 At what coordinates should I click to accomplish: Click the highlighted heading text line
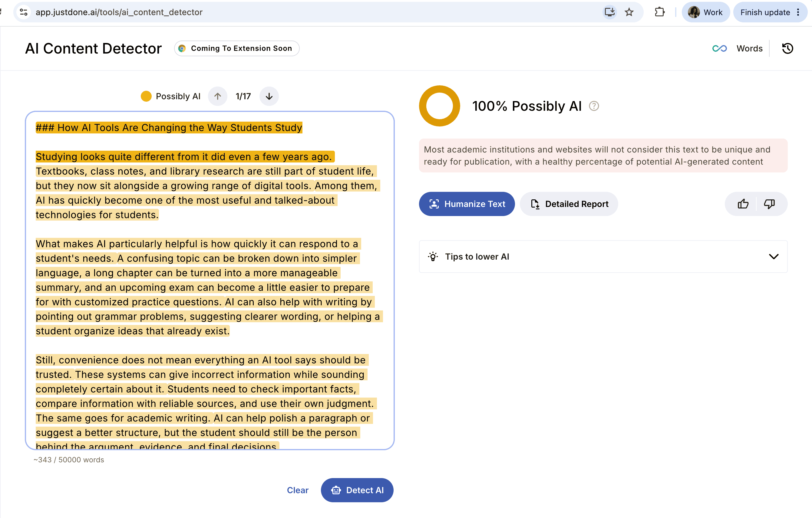169,128
